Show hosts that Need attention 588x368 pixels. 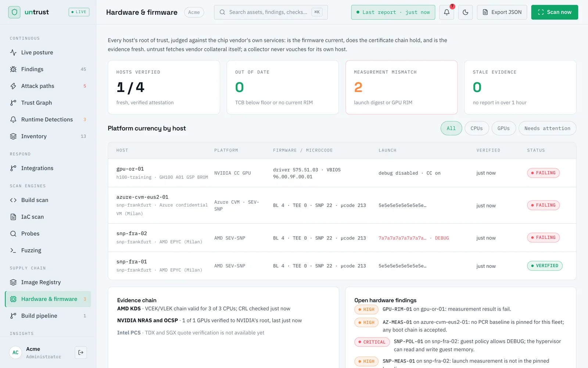(x=547, y=128)
